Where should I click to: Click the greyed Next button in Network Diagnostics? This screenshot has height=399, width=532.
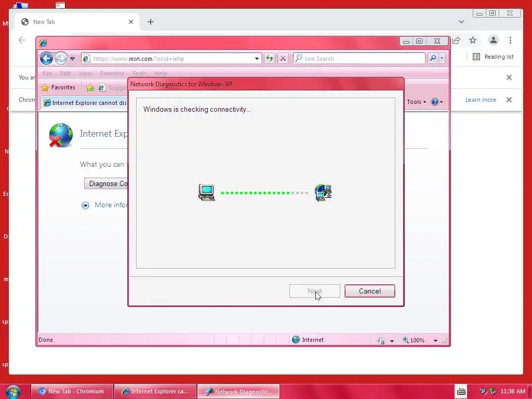point(314,291)
